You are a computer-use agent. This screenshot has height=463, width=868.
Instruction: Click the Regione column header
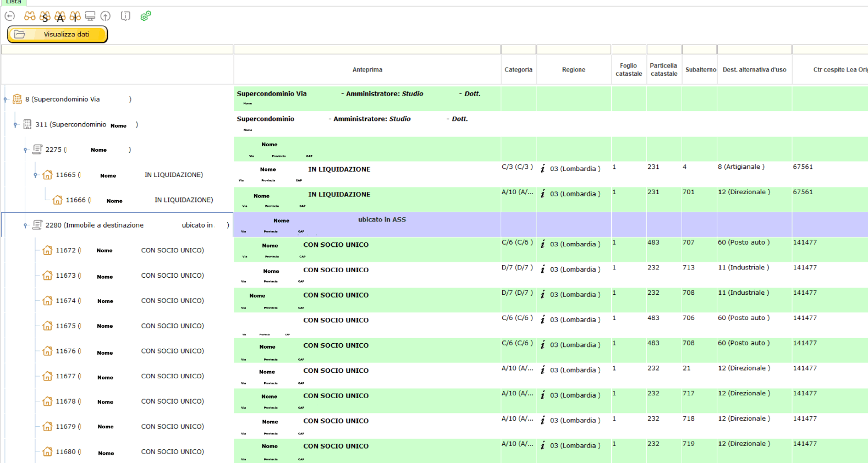[574, 70]
